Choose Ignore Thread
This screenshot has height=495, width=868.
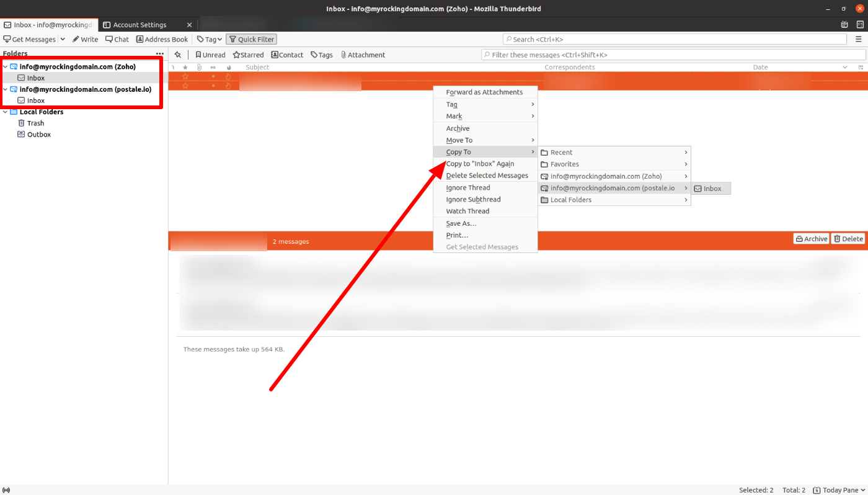[x=485, y=187]
